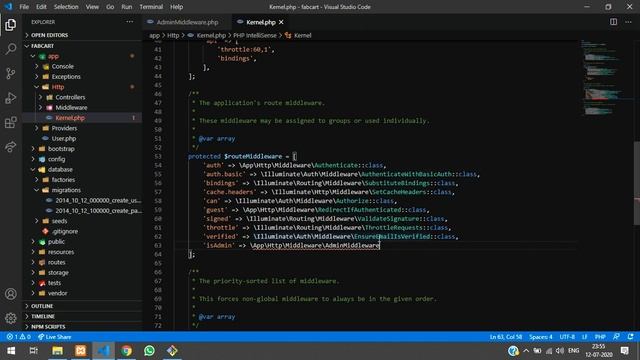Open the Manage gear icon
The height and width of the screenshot is (360, 640).
coord(11,318)
